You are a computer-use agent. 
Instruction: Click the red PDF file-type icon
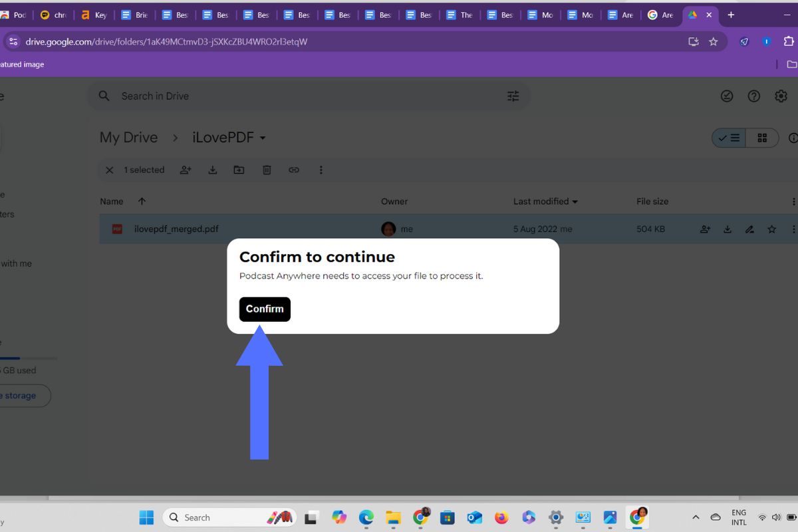click(117, 229)
